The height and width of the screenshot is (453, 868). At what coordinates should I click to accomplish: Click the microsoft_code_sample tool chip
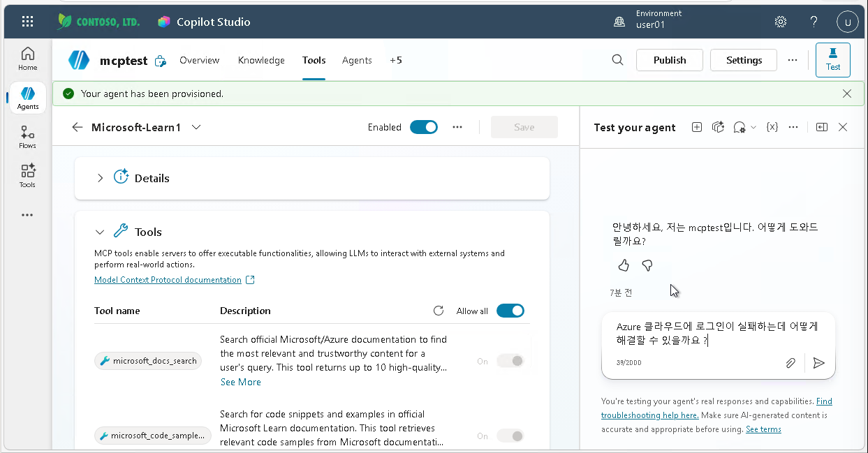coord(153,436)
